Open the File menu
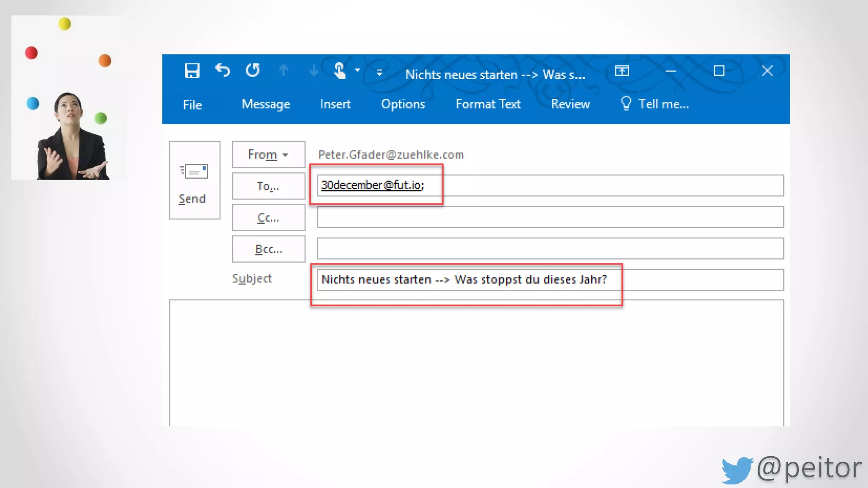The height and width of the screenshot is (488, 868). point(192,105)
